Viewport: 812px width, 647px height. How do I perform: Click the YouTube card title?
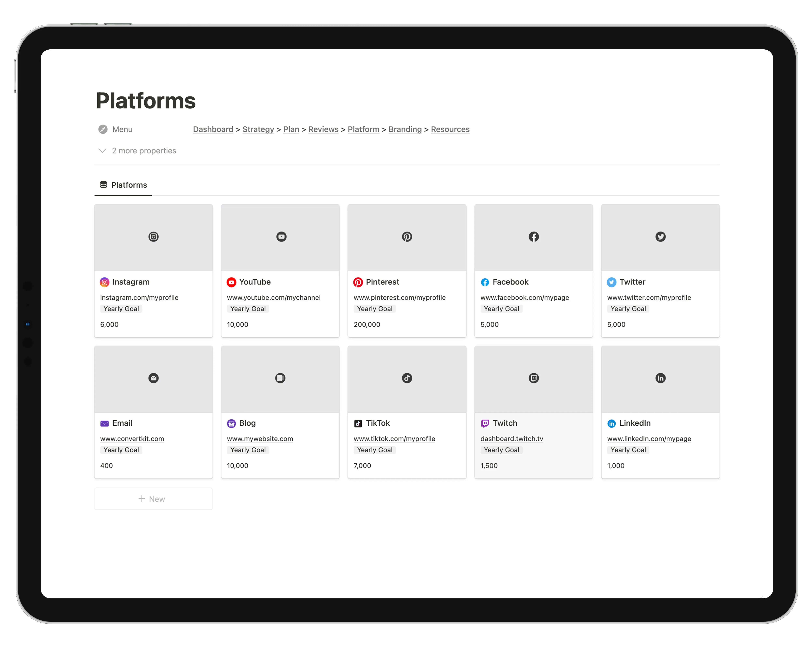pyautogui.click(x=255, y=282)
